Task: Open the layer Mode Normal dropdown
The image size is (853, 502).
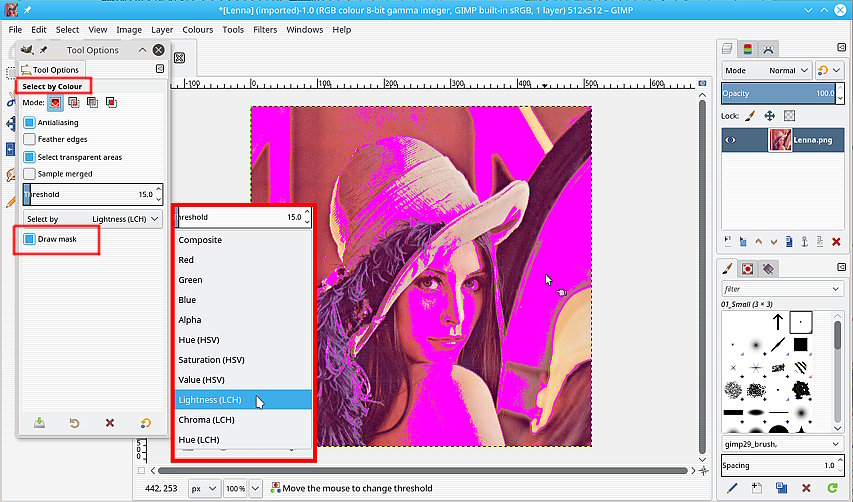Action: click(x=767, y=70)
